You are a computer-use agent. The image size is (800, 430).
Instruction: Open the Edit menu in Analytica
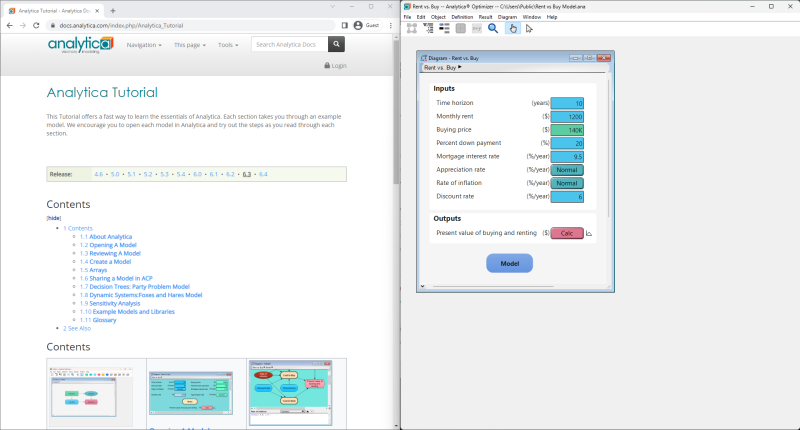421,17
